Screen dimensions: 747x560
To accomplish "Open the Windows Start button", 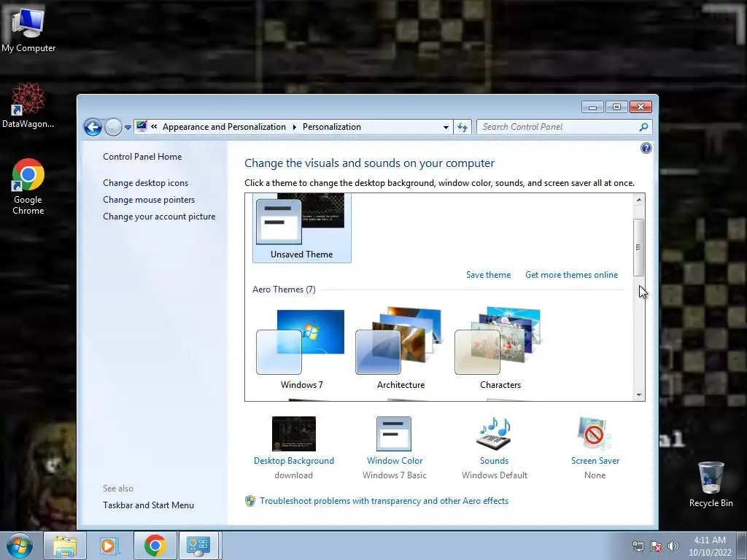I will 19,545.
